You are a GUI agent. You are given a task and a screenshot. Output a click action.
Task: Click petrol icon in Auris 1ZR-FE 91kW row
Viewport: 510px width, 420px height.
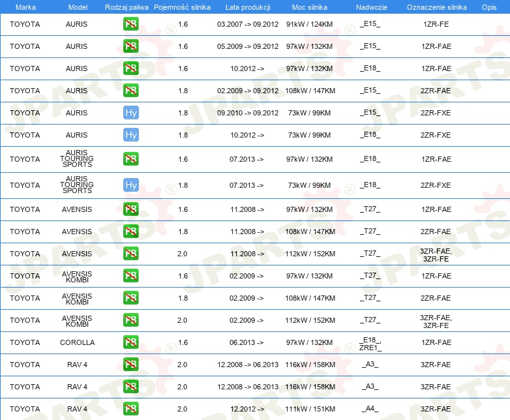tap(130, 24)
